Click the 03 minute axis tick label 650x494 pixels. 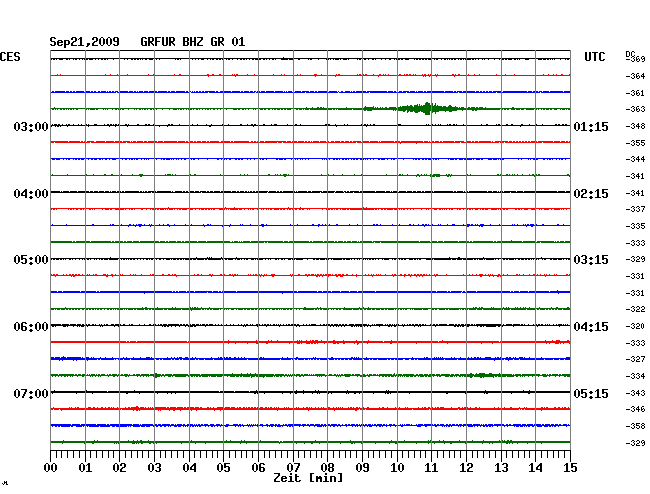tap(154, 468)
